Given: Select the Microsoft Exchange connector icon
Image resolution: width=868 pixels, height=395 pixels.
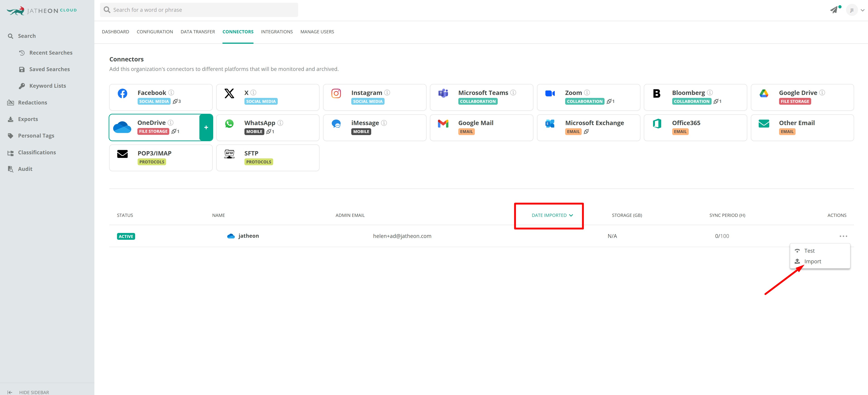Looking at the screenshot, I should coord(550,124).
